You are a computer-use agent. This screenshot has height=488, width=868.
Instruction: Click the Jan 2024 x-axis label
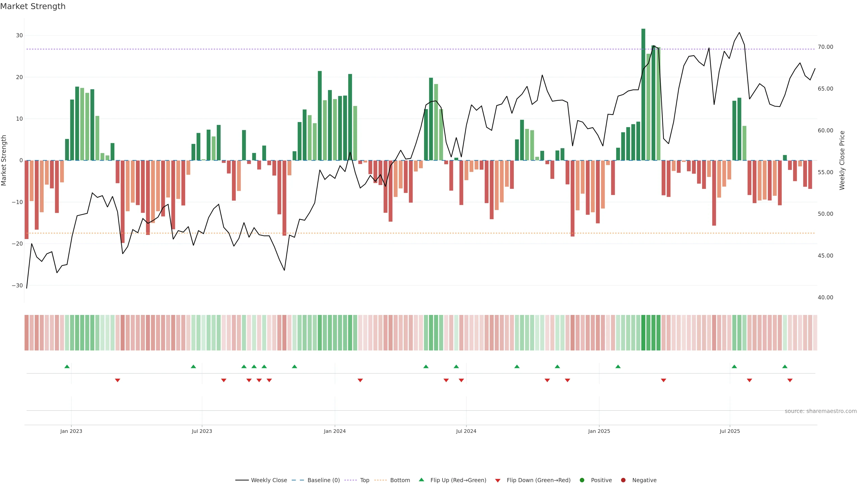335,431
